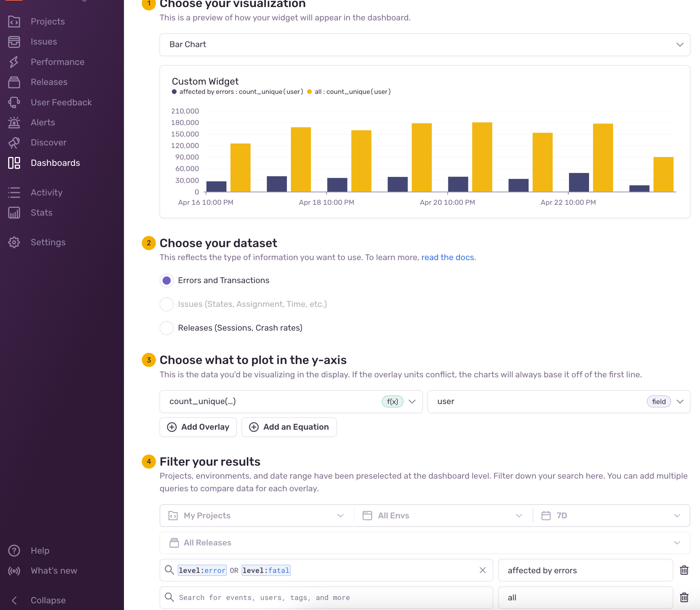Open the Discover telescope icon

click(14, 142)
